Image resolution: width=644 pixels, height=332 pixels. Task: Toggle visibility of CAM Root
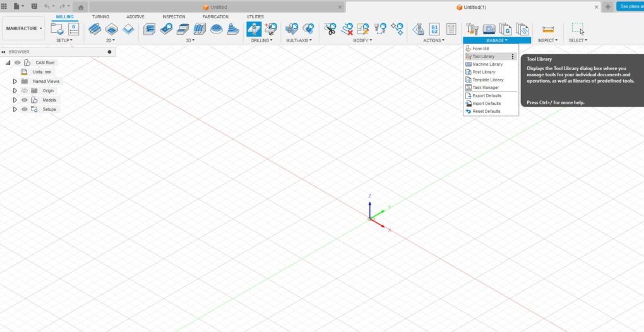coord(17,62)
